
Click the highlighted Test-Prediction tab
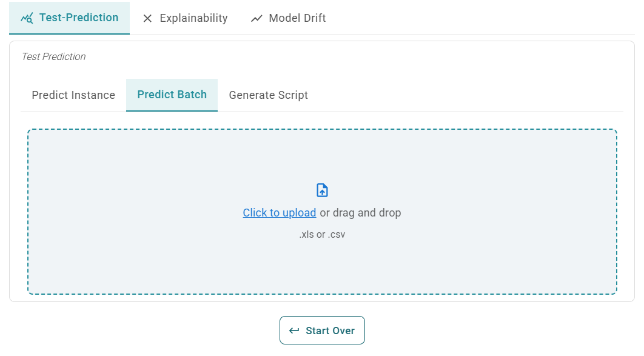pos(69,18)
